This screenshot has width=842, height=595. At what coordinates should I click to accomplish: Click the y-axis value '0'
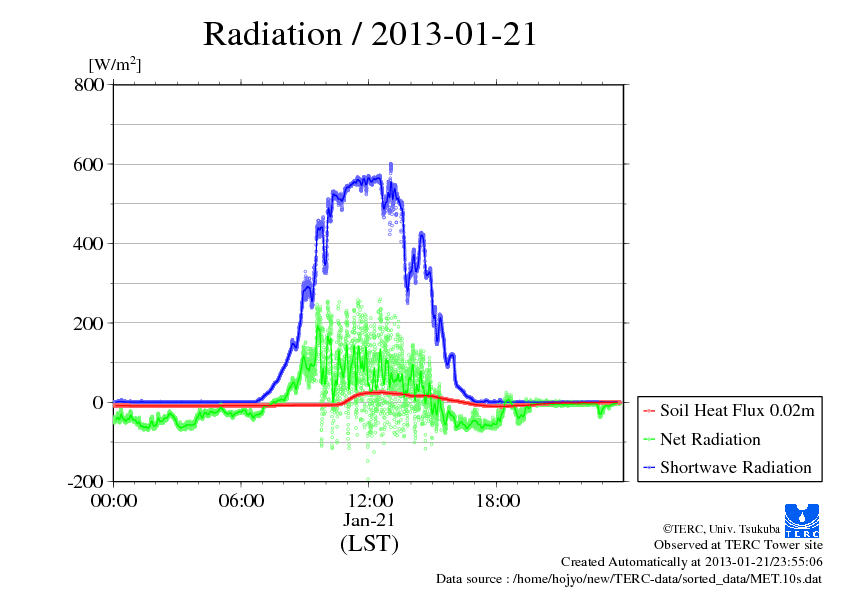point(98,402)
